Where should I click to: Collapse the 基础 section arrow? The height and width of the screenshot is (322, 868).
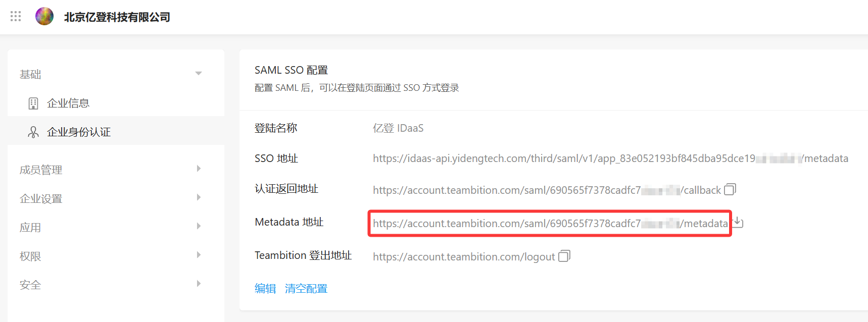click(x=199, y=74)
